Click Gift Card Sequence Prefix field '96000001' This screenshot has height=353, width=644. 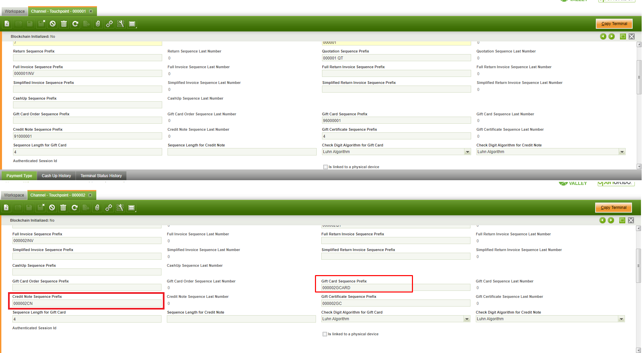[x=396, y=121]
